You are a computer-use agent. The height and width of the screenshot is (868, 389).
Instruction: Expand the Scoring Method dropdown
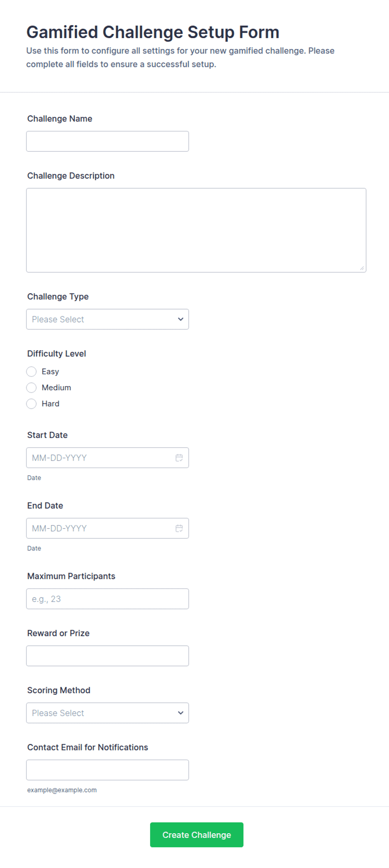[107, 713]
